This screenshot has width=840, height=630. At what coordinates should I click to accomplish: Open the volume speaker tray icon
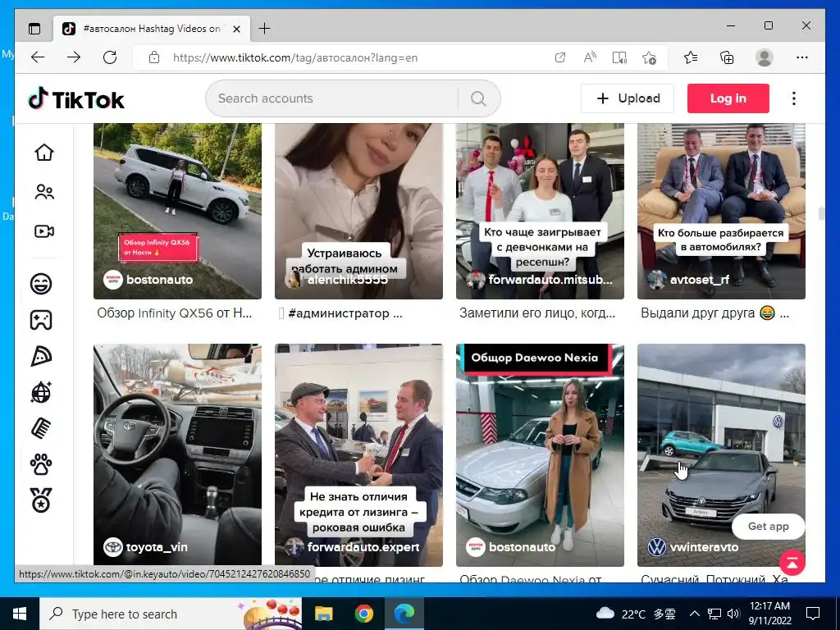tap(734, 614)
